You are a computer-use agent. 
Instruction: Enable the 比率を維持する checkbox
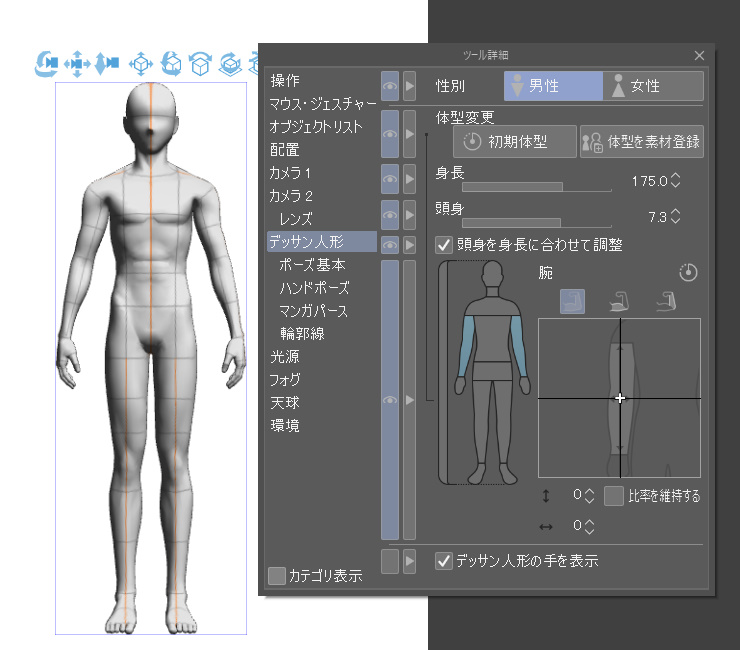[614, 495]
